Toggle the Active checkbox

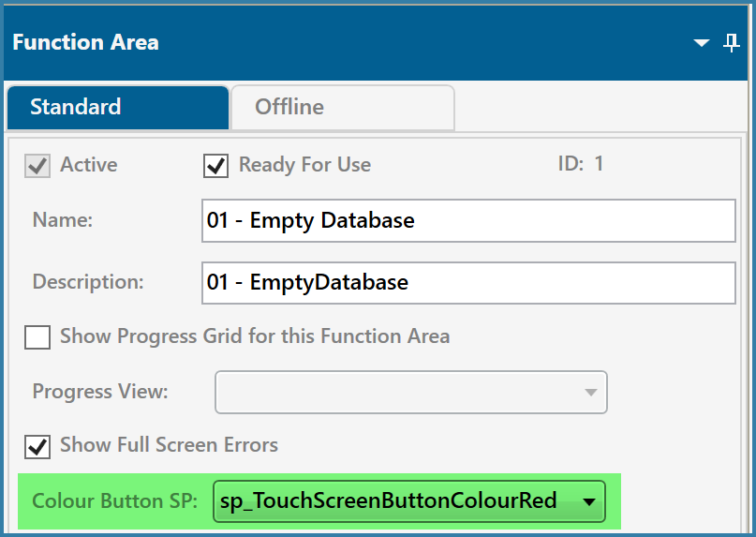[x=37, y=166]
